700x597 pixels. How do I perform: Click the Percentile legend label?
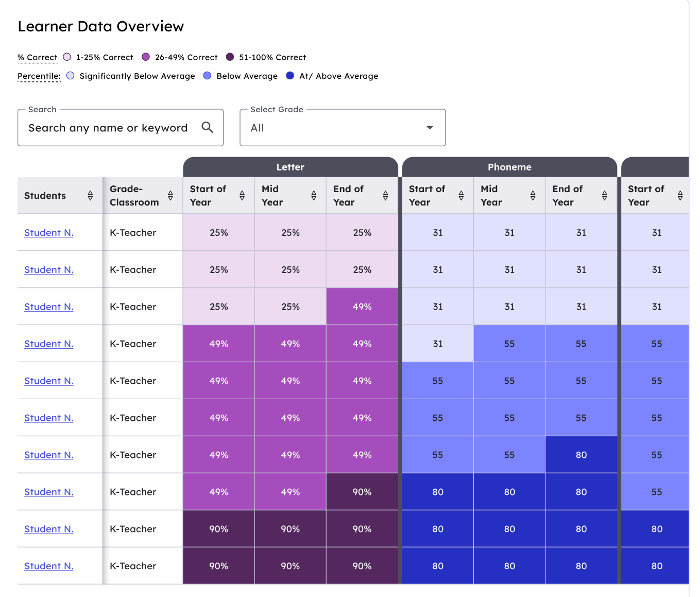[39, 76]
